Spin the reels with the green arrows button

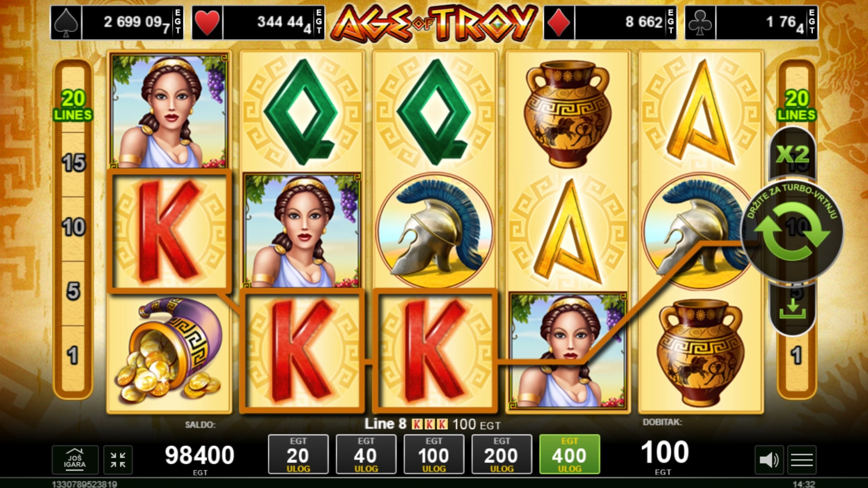click(792, 232)
